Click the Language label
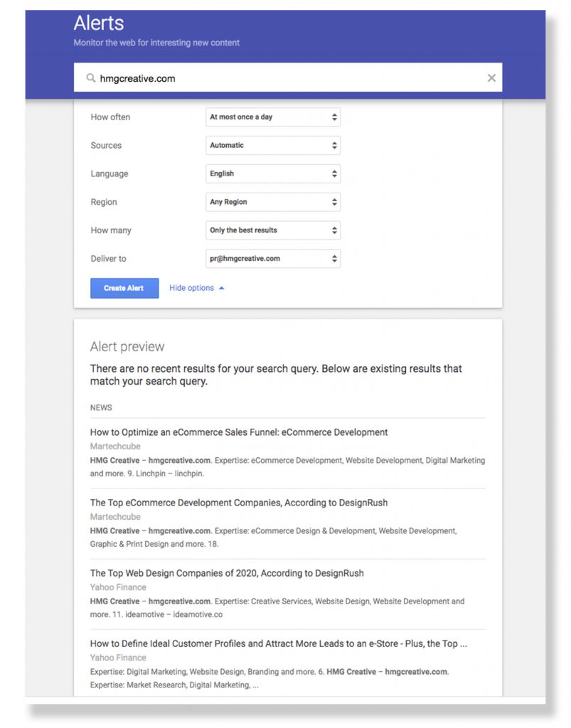571x728 pixels. [x=109, y=173]
